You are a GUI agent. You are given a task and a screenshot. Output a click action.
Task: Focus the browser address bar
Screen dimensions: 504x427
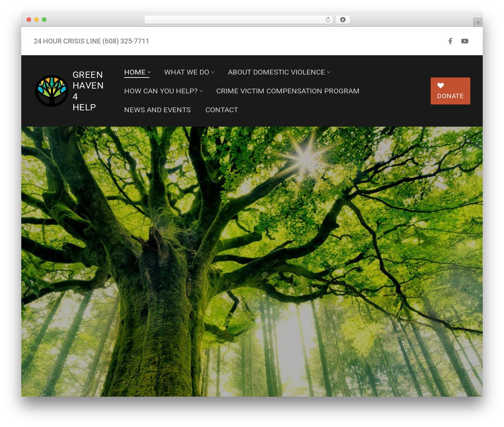pos(238,20)
